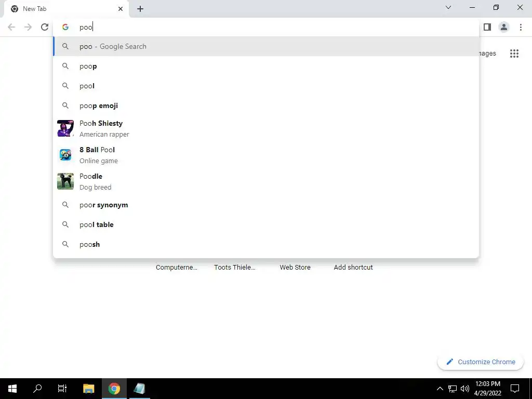Viewport: 532px width, 399px height.
Task: Open Google apps grid icon
Action: coord(514,54)
